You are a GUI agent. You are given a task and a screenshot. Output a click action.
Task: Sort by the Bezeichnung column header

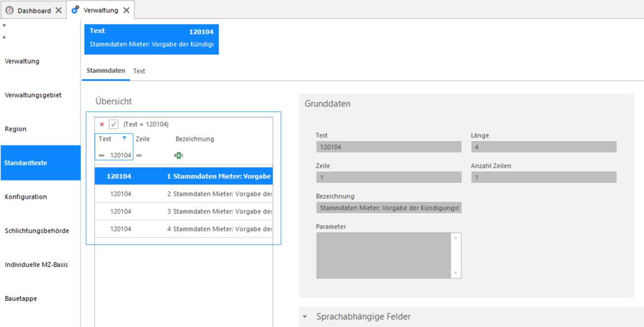coord(195,139)
